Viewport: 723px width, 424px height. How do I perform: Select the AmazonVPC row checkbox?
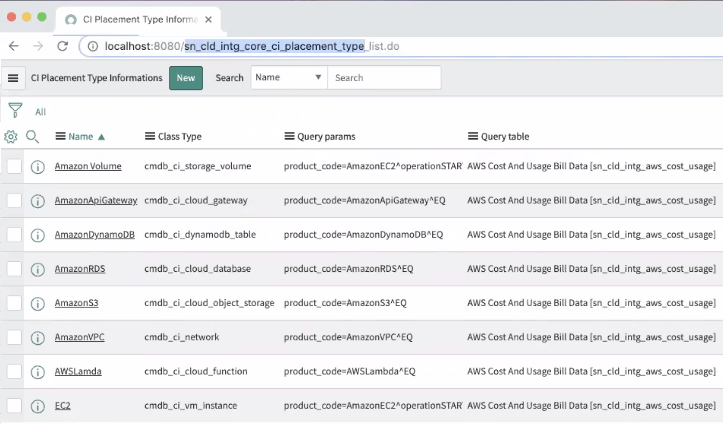click(x=14, y=337)
